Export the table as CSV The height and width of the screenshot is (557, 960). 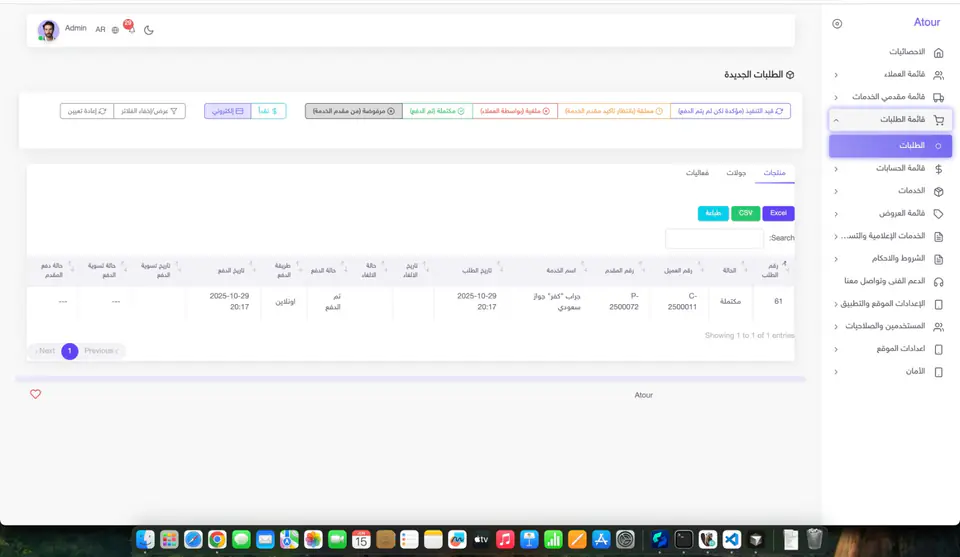click(x=745, y=213)
